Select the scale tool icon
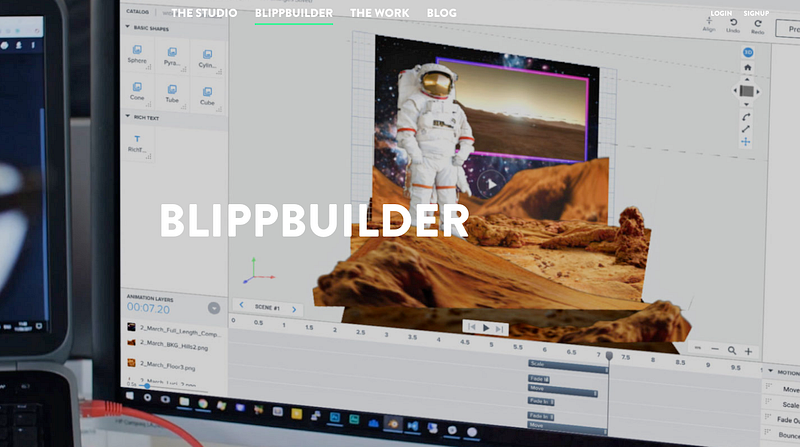This screenshot has height=447, width=800. coord(746,129)
